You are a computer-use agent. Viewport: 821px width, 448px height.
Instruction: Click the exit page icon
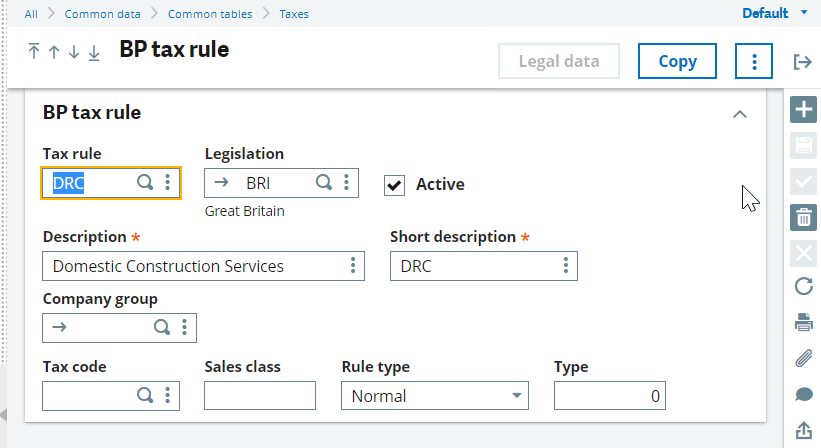[x=802, y=62]
